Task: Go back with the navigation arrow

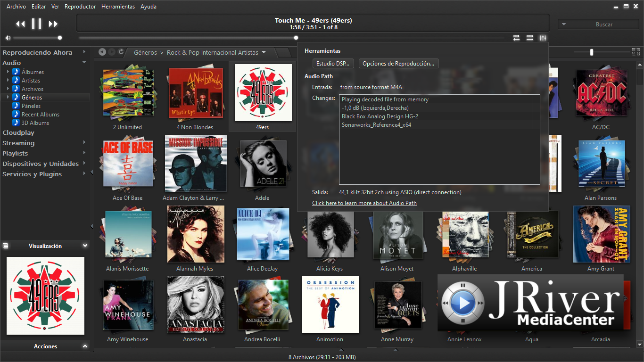Action: click(102, 52)
